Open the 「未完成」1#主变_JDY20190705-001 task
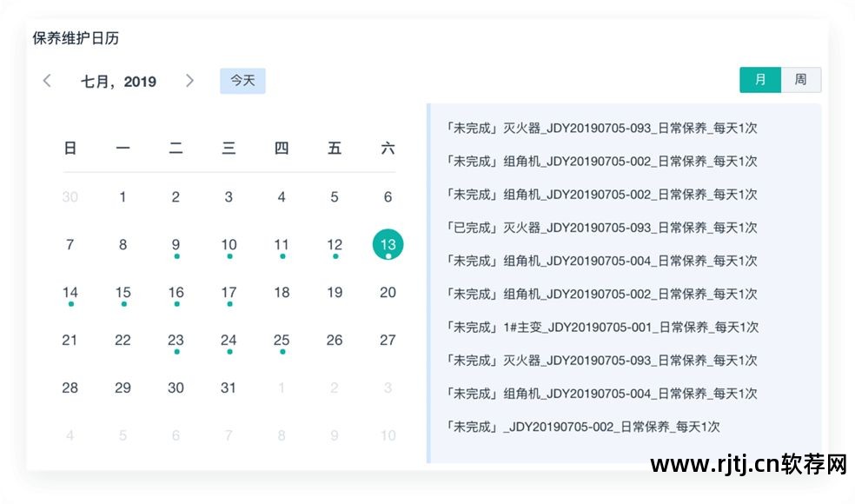Viewport: 855px width, 504px height. point(602,328)
